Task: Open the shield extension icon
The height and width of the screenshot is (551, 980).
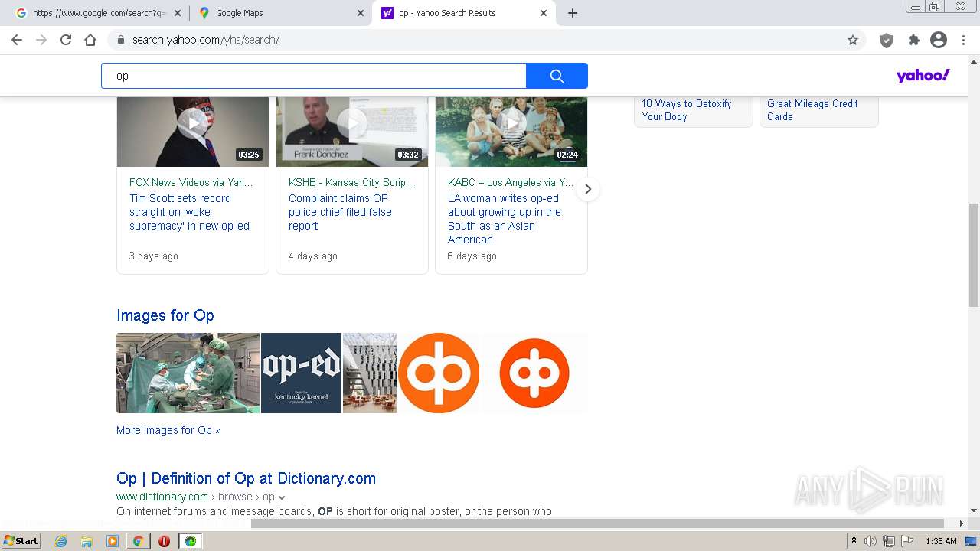Action: 887,40
